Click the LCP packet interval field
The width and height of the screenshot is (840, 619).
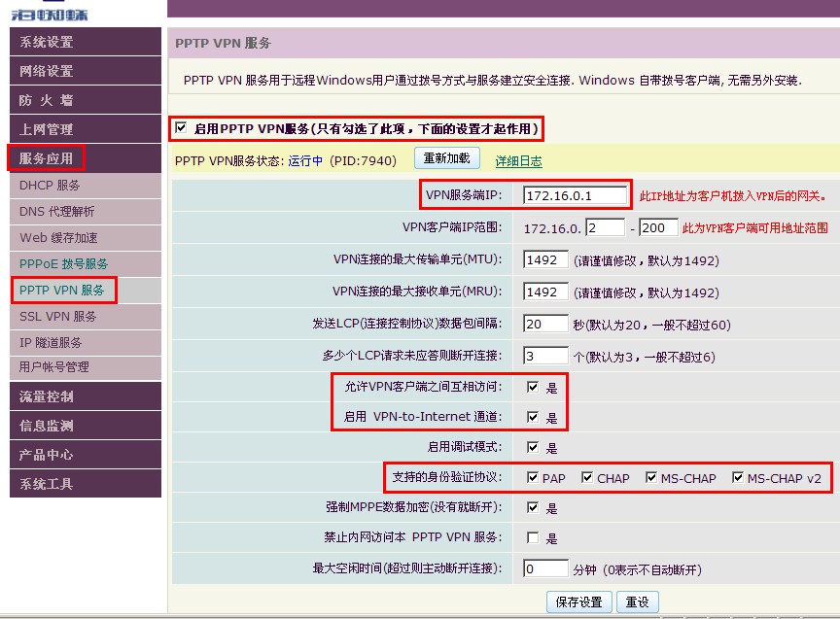[545, 324]
